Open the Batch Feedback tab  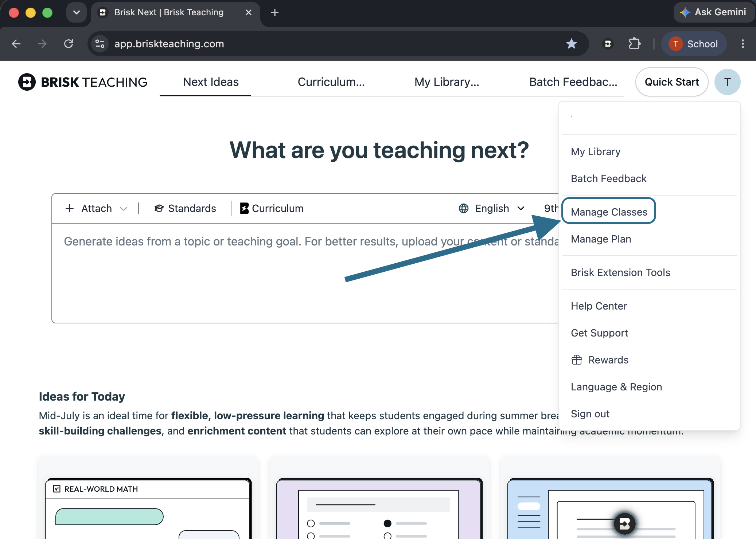tap(573, 82)
